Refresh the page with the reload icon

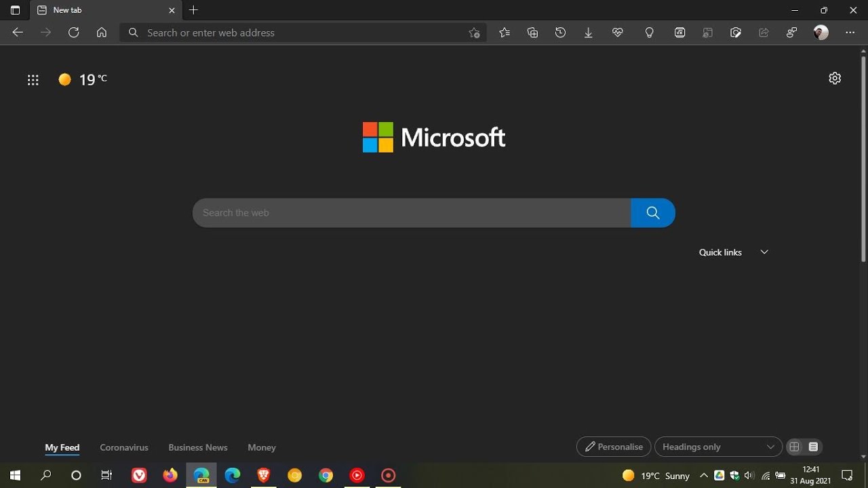[73, 33]
